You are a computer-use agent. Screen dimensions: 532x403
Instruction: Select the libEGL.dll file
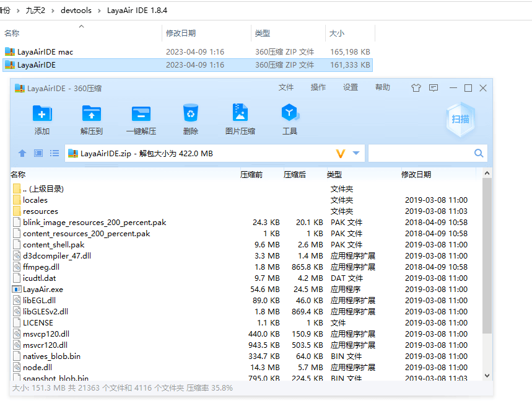(246, 300)
